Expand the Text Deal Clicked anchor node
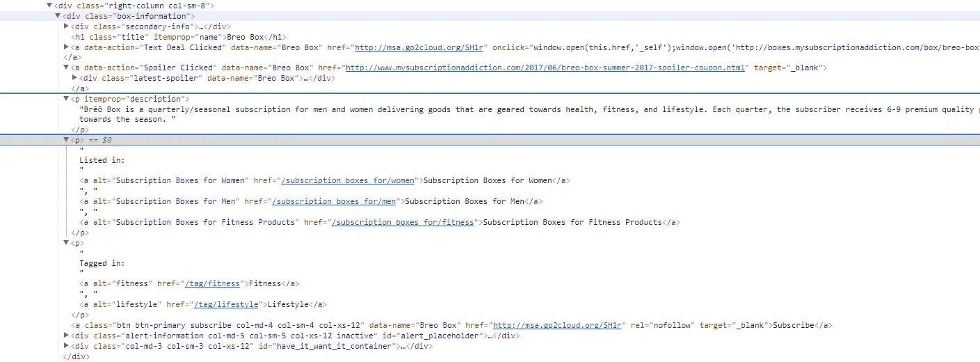The width and height of the screenshot is (980, 362). click(67, 47)
